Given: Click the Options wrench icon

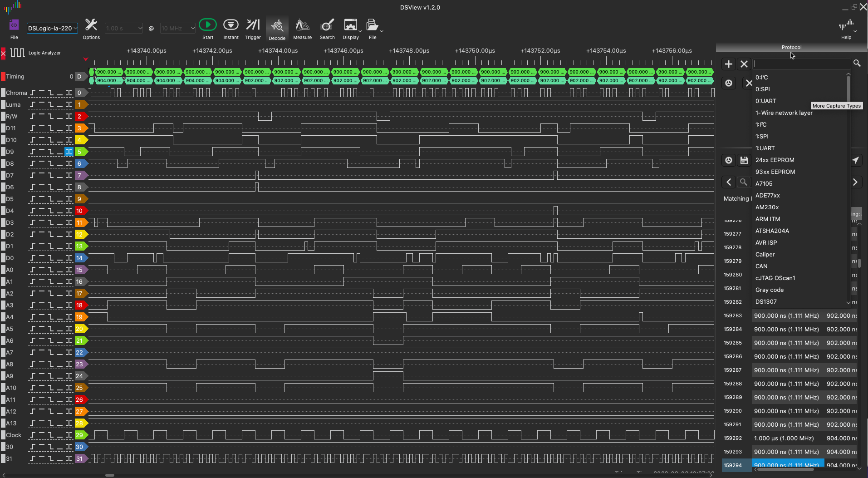Looking at the screenshot, I should point(91,25).
